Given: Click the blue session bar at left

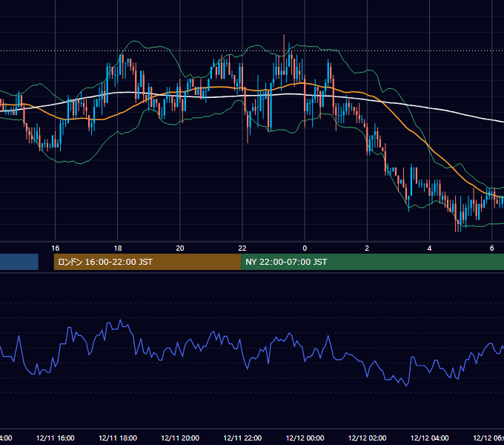Looking at the screenshot, I should click(19, 262).
